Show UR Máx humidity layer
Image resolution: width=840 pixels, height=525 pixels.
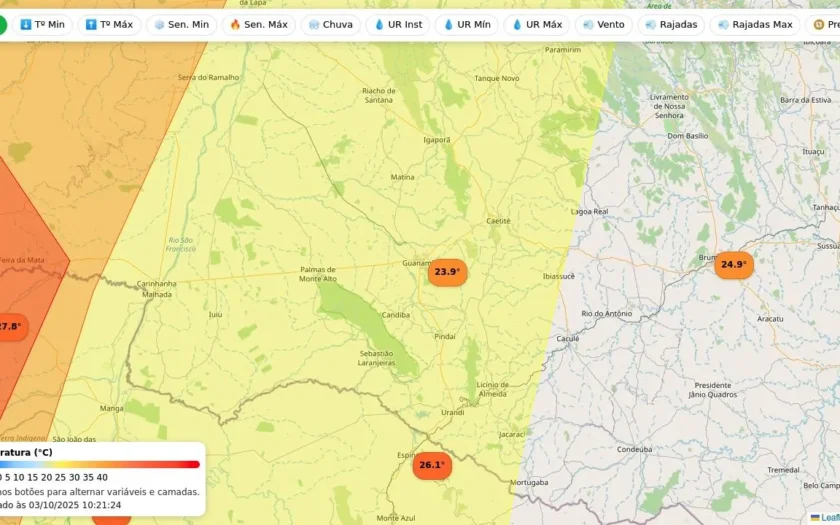(537, 25)
